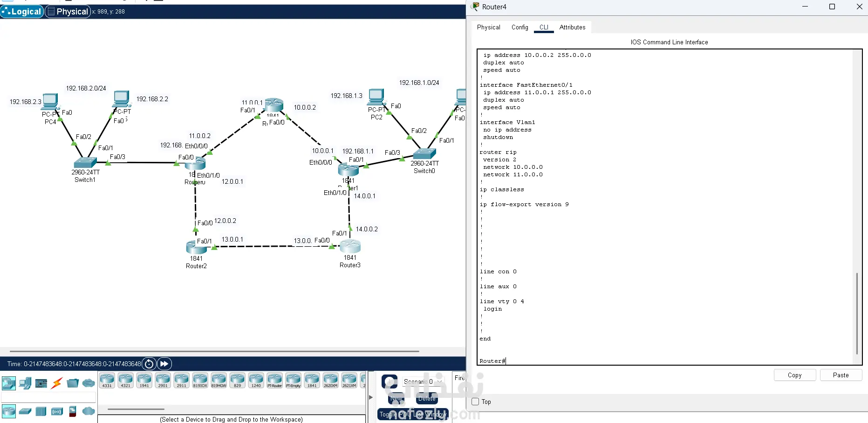Pick the 4331 router model
Image resolution: width=868 pixels, height=423 pixels.
click(x=107, y=380)
